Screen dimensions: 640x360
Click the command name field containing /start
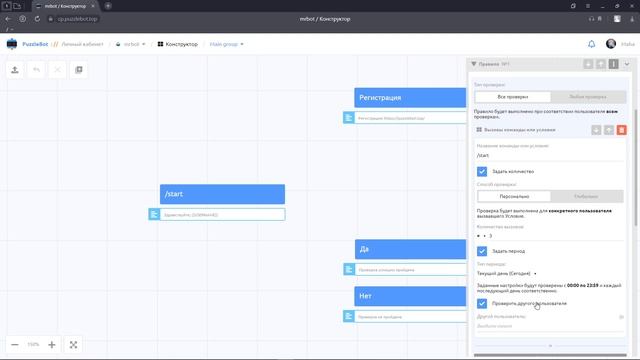[x=550, y=156]
